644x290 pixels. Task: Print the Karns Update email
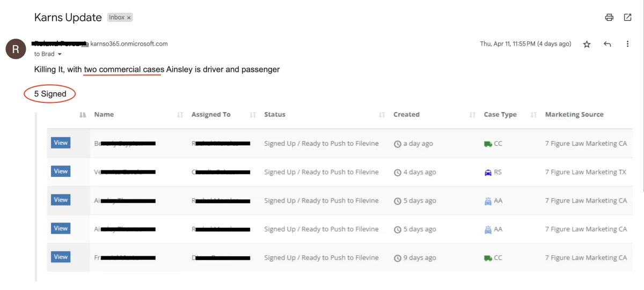click(609, 17)
